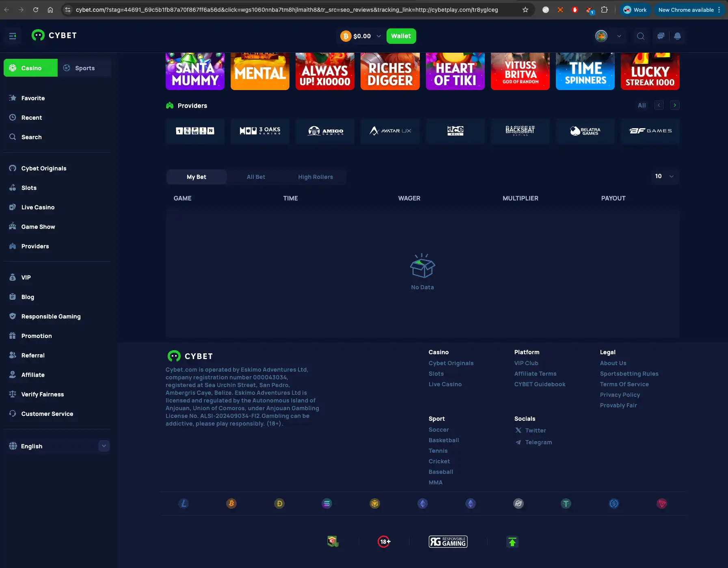Click the Litecoin icon in footer

coord(184,503)
